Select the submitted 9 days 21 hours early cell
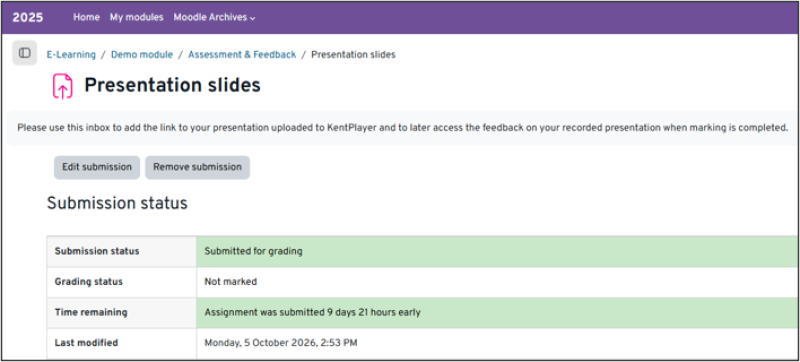Viewport: 800px width, 362px height. 498,313
